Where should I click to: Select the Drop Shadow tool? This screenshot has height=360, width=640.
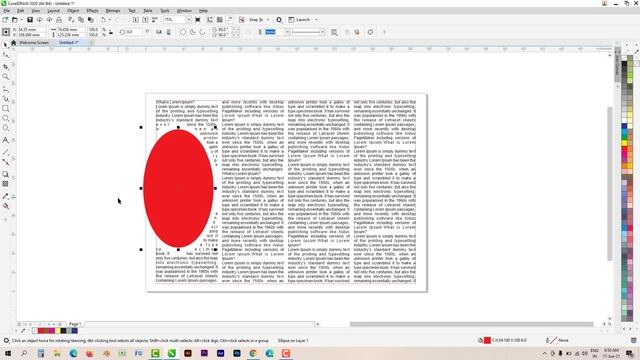(x=6, y=174)
